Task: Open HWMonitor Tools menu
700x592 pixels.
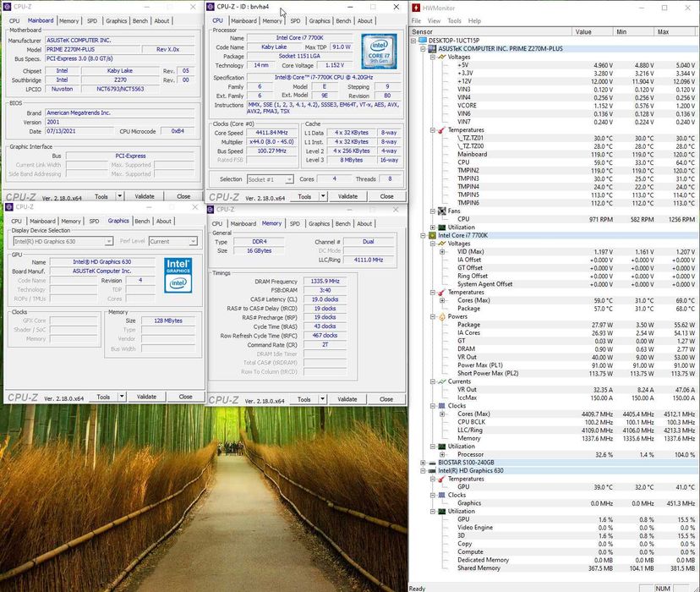Action: pos(454,20)
